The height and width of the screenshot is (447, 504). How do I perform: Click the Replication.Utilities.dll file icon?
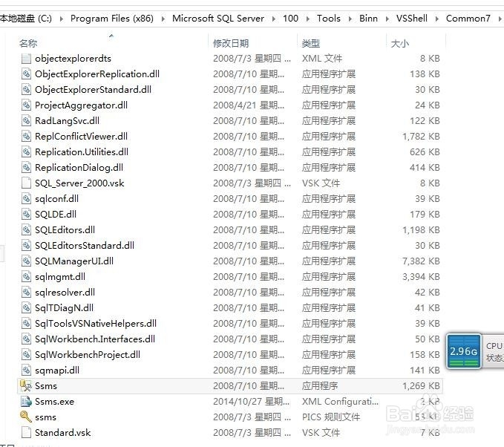[x=26, y=152]
